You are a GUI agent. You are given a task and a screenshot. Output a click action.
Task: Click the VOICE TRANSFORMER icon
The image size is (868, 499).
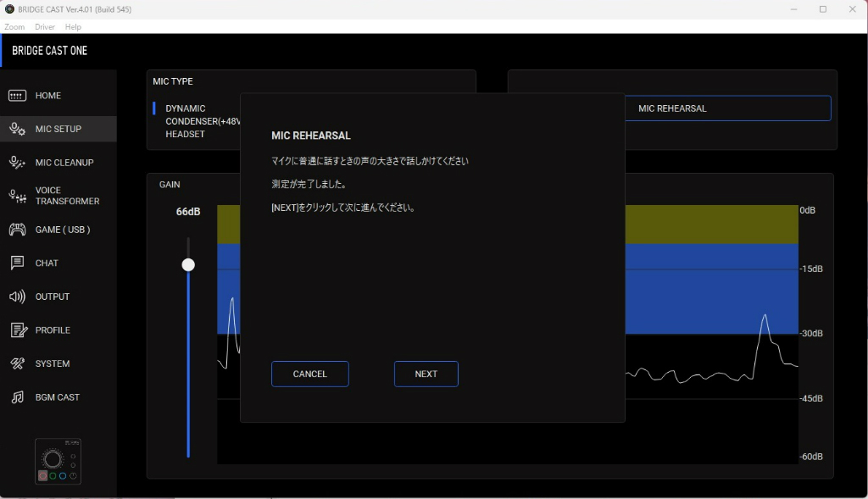tap(17, 196)
